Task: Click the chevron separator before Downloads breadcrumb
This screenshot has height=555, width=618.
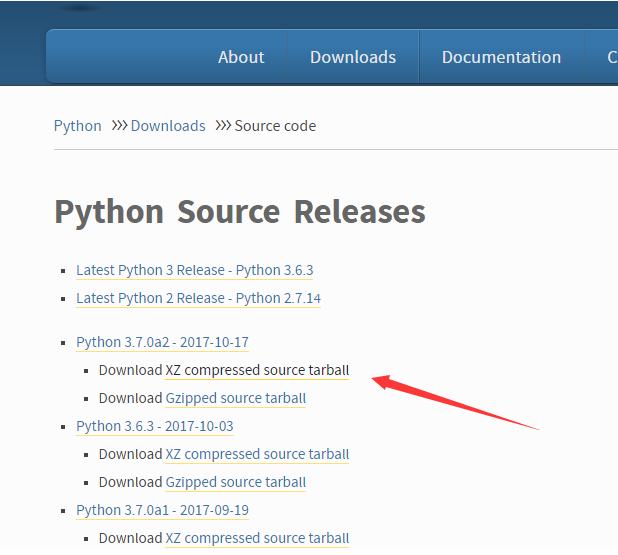Action: point(119,126)
